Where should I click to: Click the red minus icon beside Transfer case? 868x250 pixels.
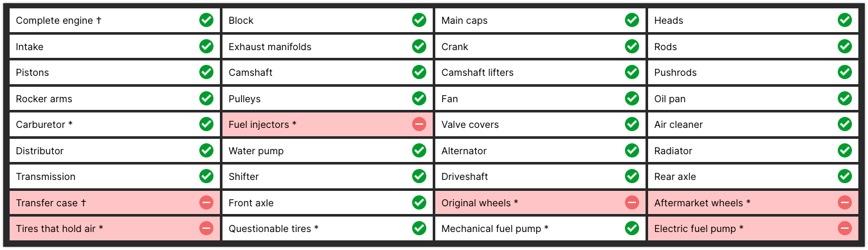[x=206, y=202]
